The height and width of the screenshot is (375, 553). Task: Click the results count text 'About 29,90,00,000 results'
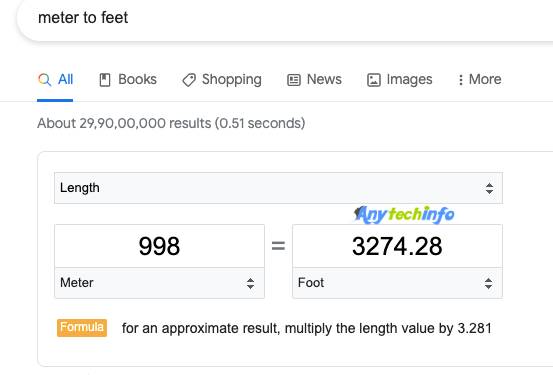(124, 123)
